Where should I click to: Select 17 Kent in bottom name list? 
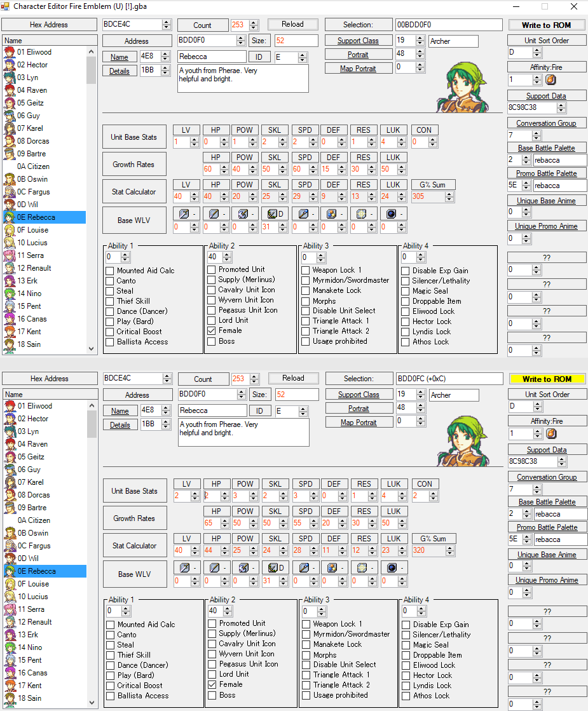[45, 686]
